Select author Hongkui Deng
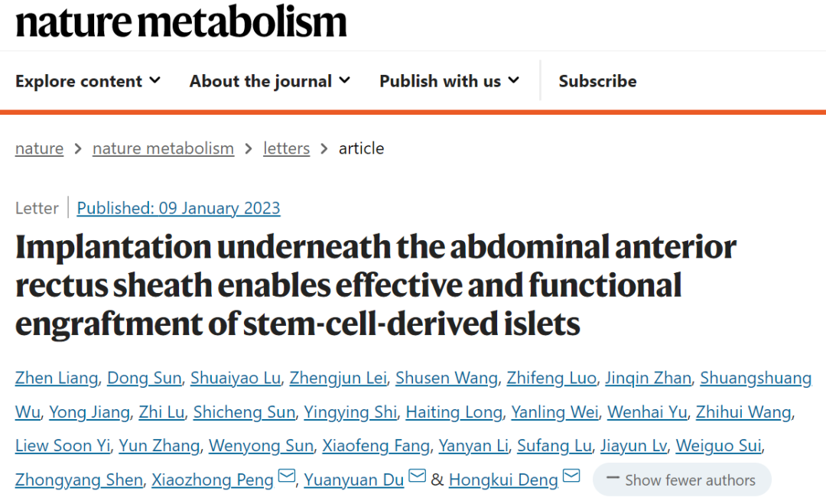826x504 pixels. [x=502, y=480]
